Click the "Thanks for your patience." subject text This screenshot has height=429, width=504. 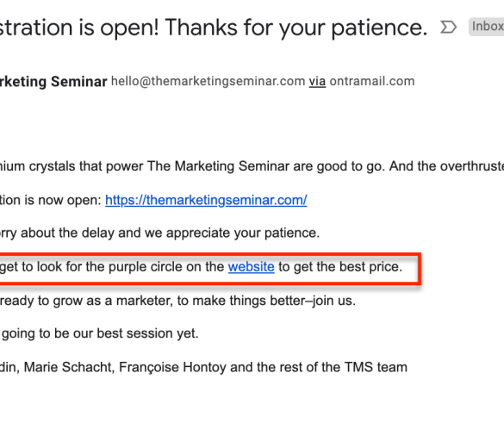(296, 28)
